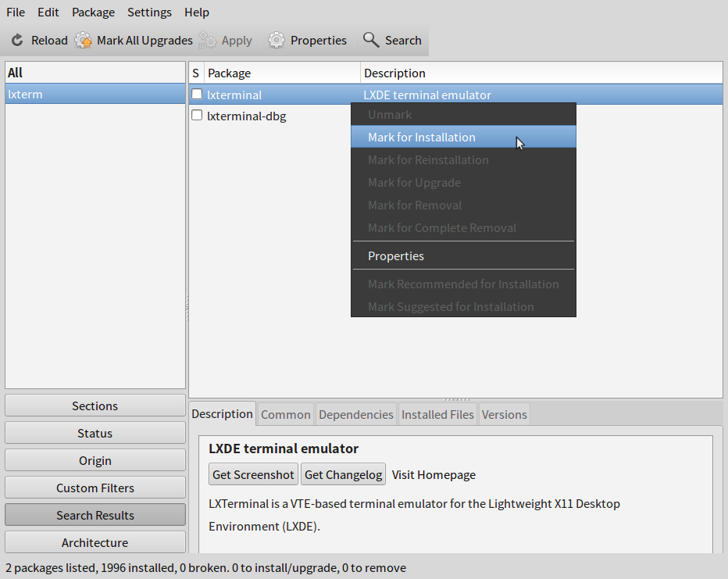Image resolution: width=728 pixels, height=579 pixels.
Task: Click the Mark All Upgrades gear icon
Action: click(83, 41)
